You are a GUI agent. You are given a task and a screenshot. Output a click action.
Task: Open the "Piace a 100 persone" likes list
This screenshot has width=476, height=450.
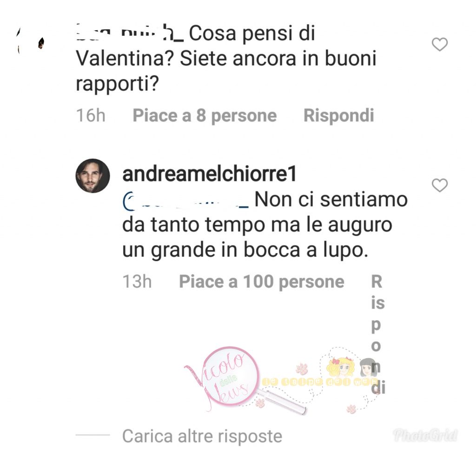pyautogui.click(x=261, y=282)
